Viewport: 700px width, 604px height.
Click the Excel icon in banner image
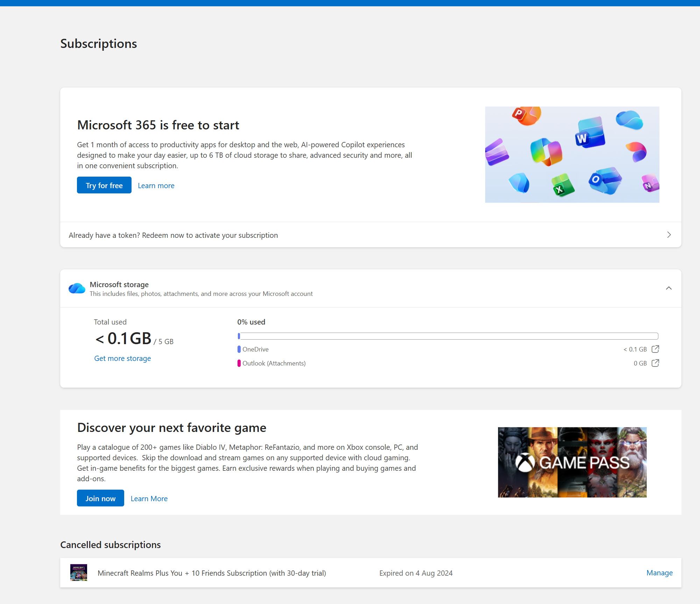[562, 185]
